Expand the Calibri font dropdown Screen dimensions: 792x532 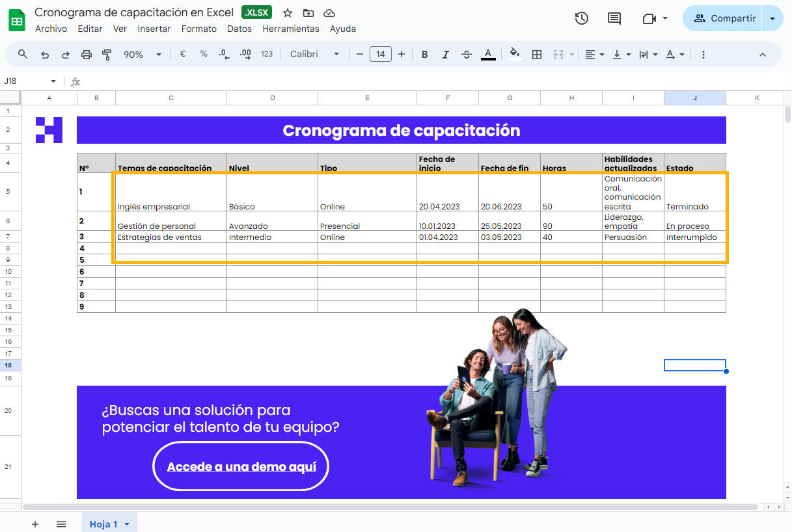point(315,55)
